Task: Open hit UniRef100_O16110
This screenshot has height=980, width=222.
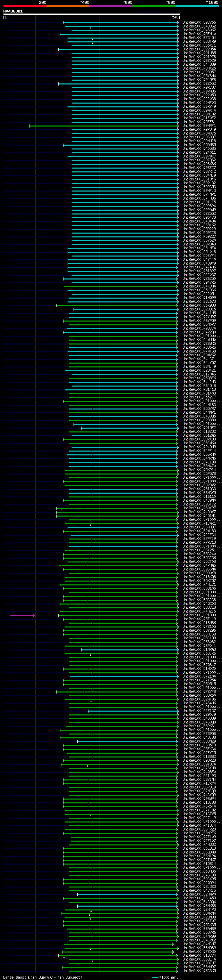Action: [x=199, y=497]
